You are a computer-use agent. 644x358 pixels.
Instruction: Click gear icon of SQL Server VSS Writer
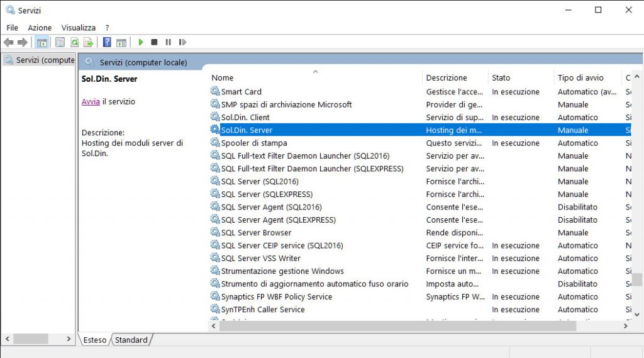[x=215, y=258]
